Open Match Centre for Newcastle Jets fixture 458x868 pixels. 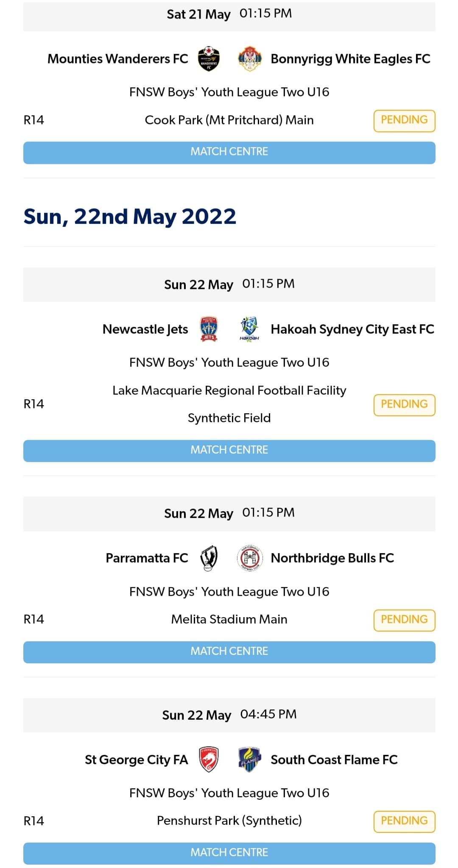[x=229, y=450]
